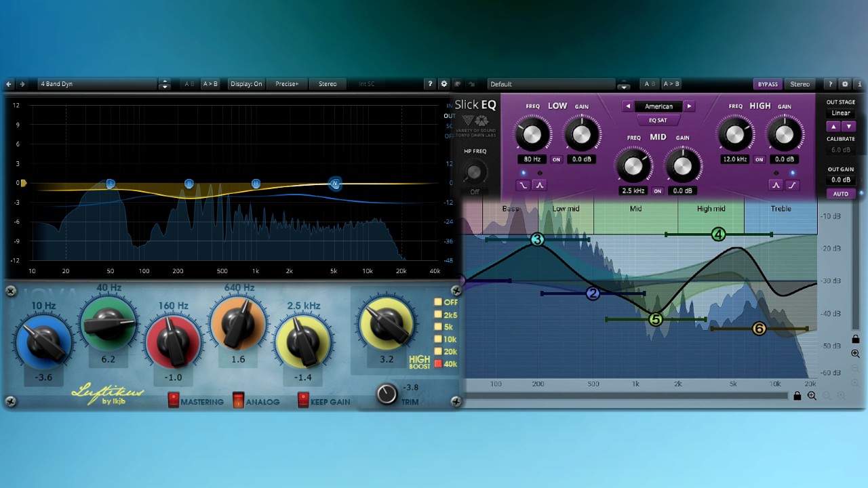Toggle Display: On in Nova
The width and height of the screenshot is (868, 488).
tap(246, 84)
